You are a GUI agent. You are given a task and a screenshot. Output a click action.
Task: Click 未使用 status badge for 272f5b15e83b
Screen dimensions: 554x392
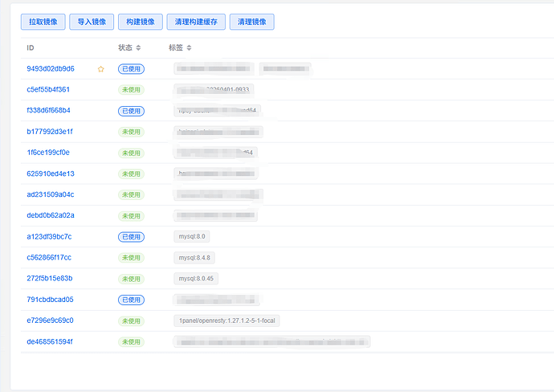[131, 279]
